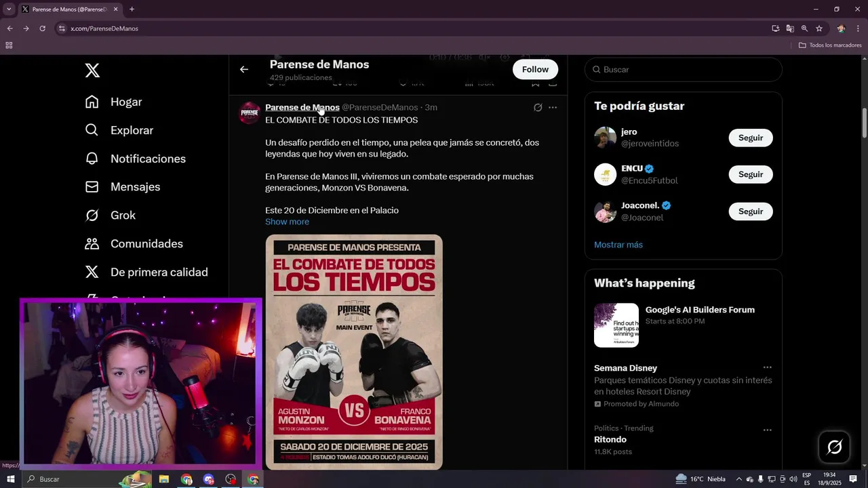
Task: Click the Notificaciones bell icon
Action: 92,159
